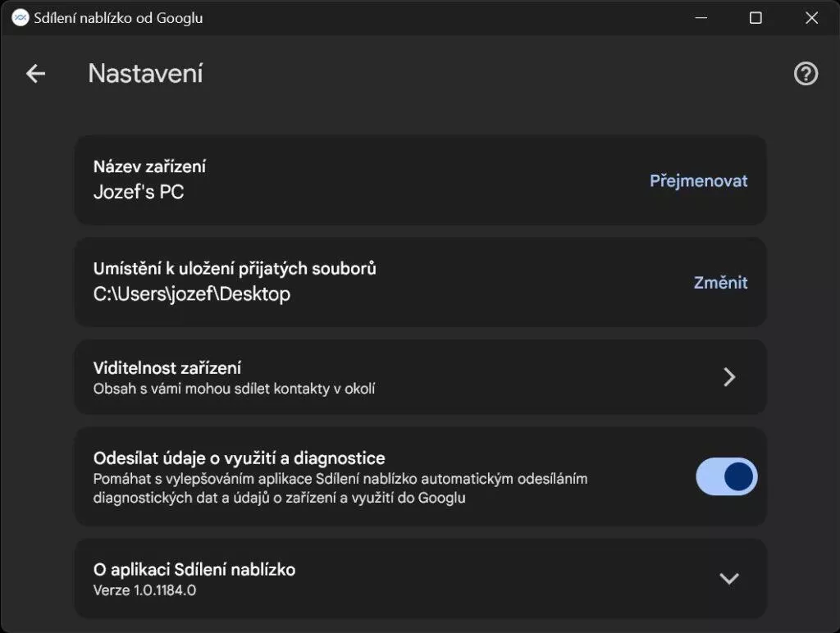This screenshot has height=633, width=840.
Task: Click 'Obsah s vámi mohou sdílet kontakty' subtitle
Action: [234, 389]
